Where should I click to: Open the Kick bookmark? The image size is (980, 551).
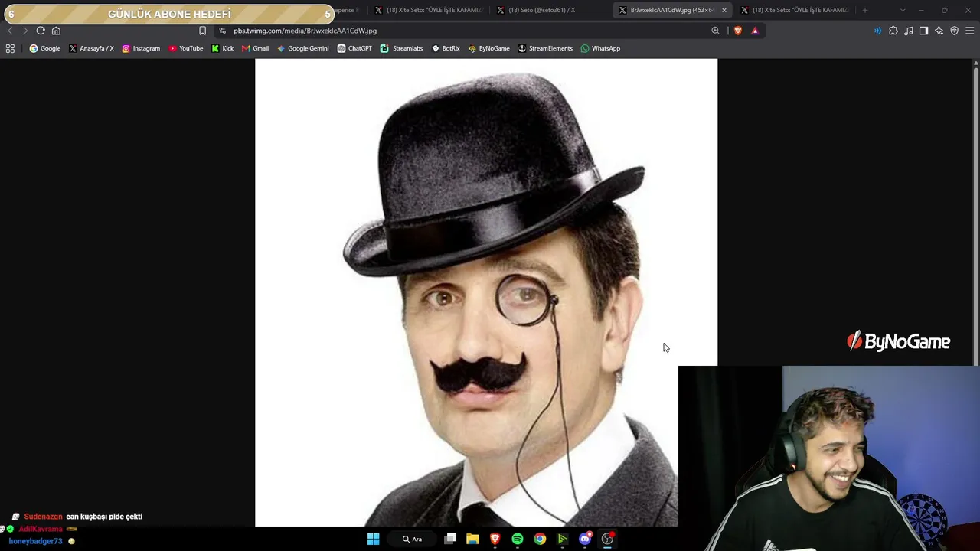coord(223,48)
